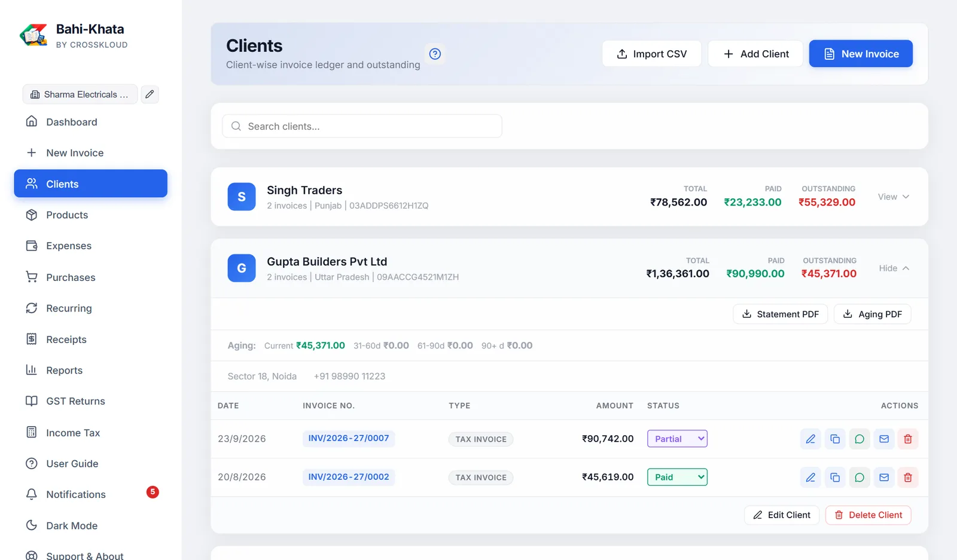957x560 pixels.
Task: Open invoice link INV/2026-27/0007
Action: click(x=349, y=438)
